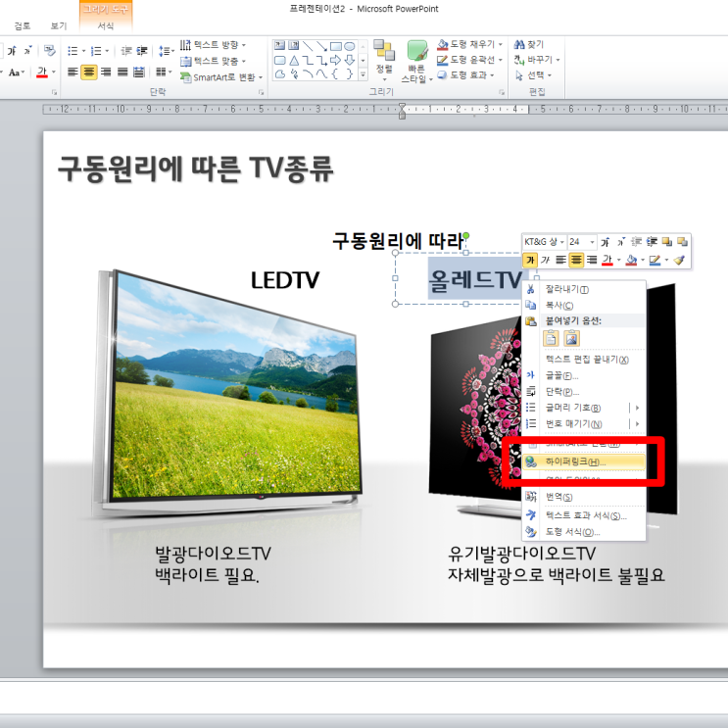728x728 pixels.
Task: Toggle center alignment in ribbon
Action: [x=89, y=72]
